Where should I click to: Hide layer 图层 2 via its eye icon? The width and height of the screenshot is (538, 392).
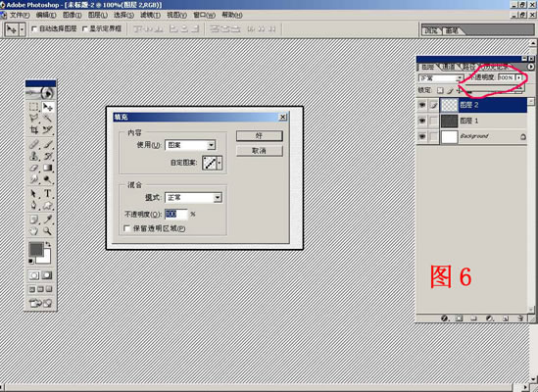point(422,105)
